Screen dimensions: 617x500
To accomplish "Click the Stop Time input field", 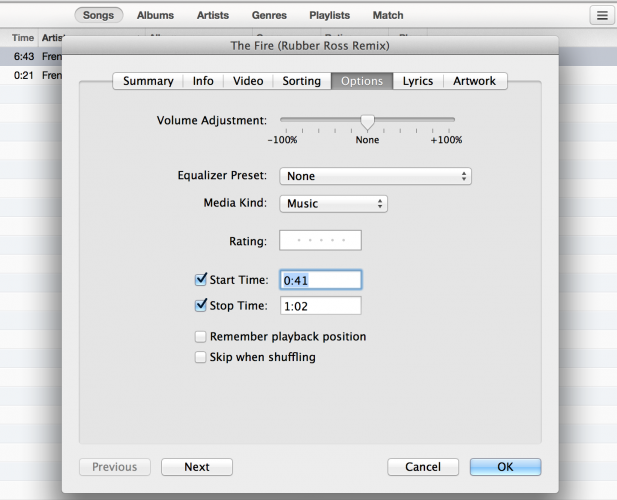I will [321, 306].
